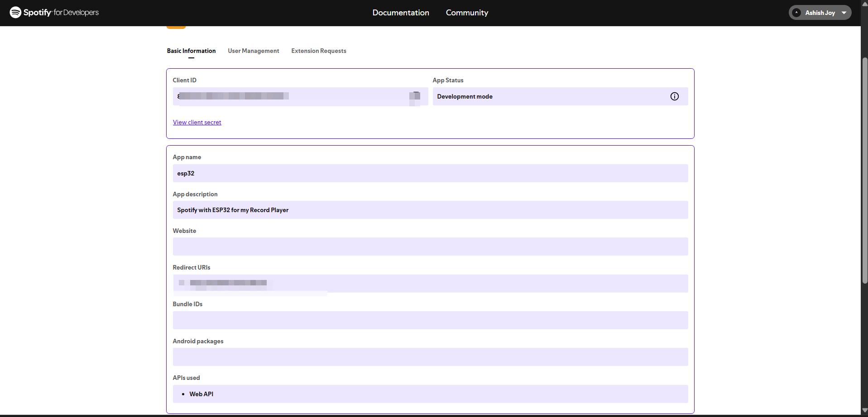
Task: Click the "Client ID" label
Action: [184, 80]
